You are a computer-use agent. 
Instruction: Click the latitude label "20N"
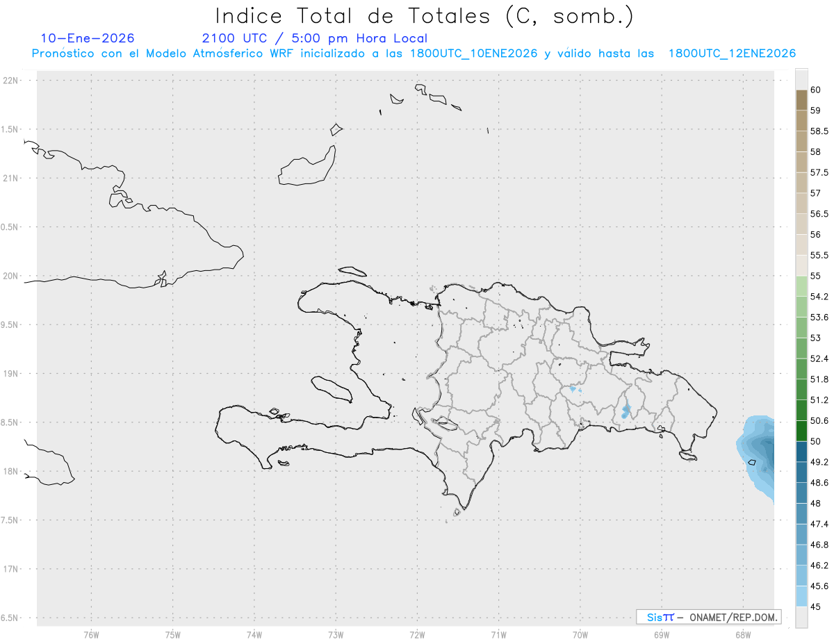12,276
